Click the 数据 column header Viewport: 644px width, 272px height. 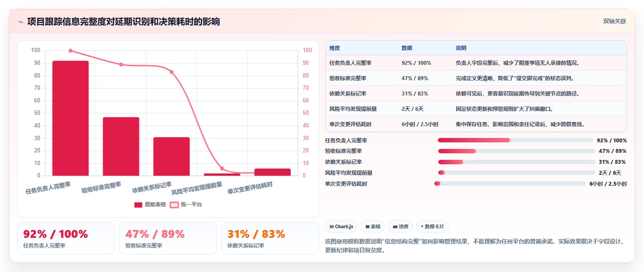coord(407,48)
